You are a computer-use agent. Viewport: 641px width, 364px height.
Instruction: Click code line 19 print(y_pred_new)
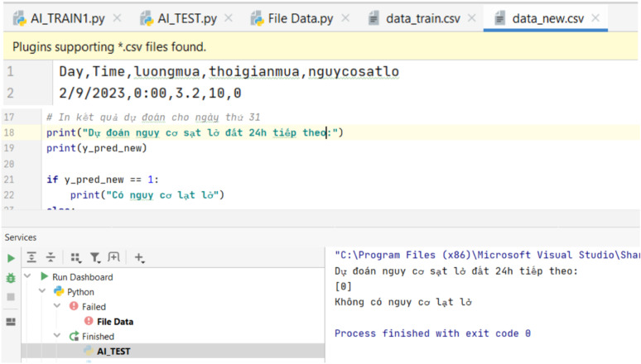[97, 148]
